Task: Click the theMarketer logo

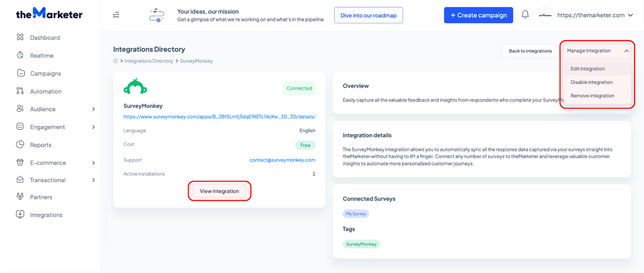Action: click(x=49, y=13)
